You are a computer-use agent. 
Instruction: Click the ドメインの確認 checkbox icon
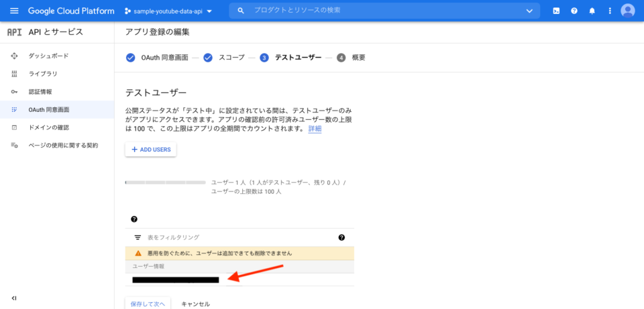(14, 127)
